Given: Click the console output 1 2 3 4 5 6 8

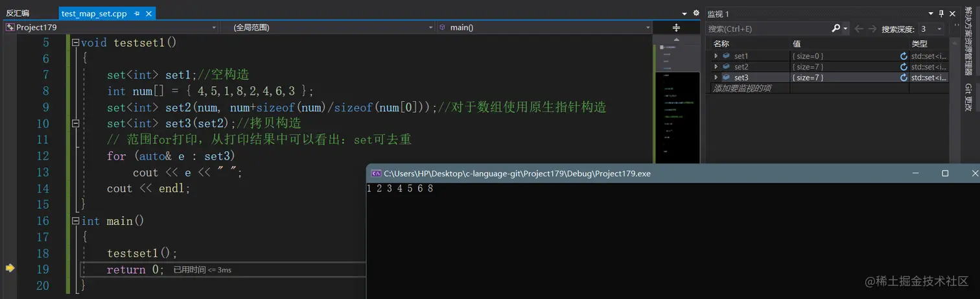Looking at the screenshot, I should (399, 189).
